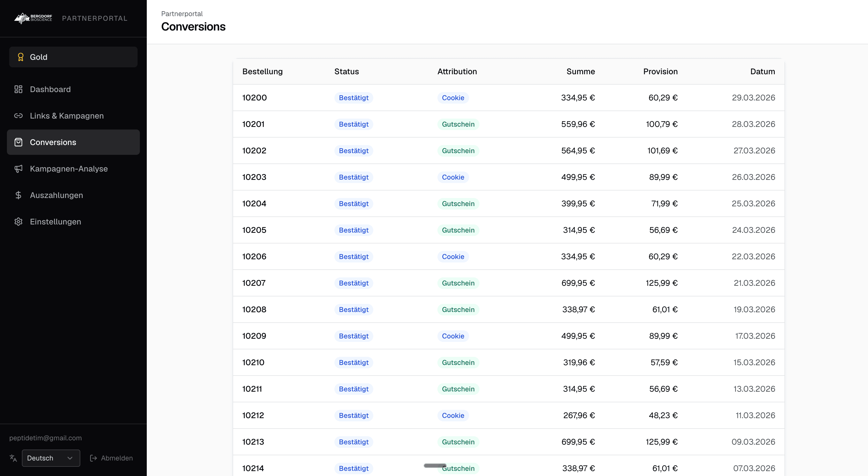The width and height of the screenshot is (868, 476).
Task: Select the Conversions menu item
Action: click(x=73, y=142)
